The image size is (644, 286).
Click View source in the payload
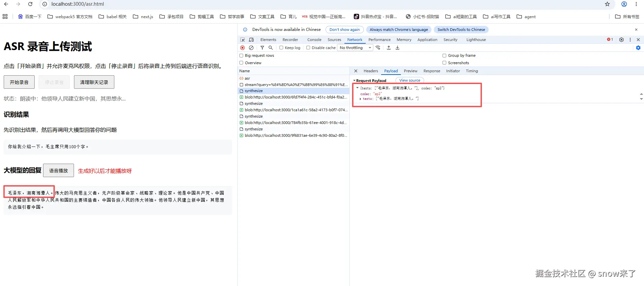[x=410, y=80]
